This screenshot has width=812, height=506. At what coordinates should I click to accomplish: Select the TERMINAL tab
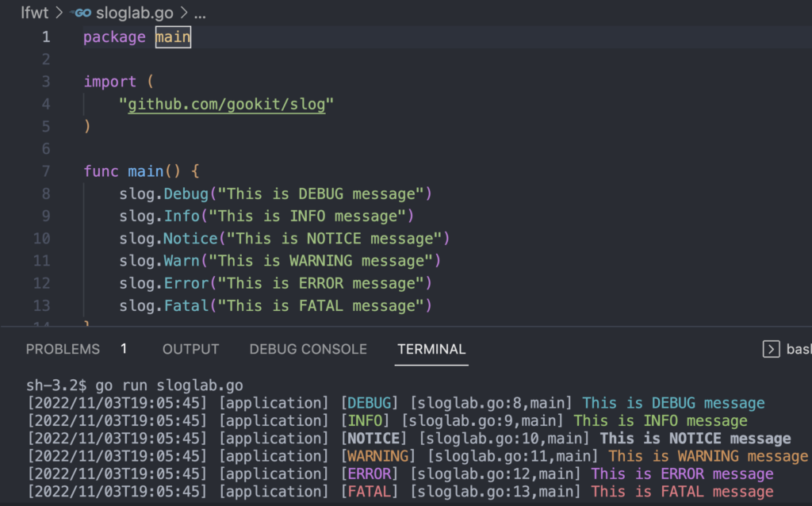tap(431, 349)
